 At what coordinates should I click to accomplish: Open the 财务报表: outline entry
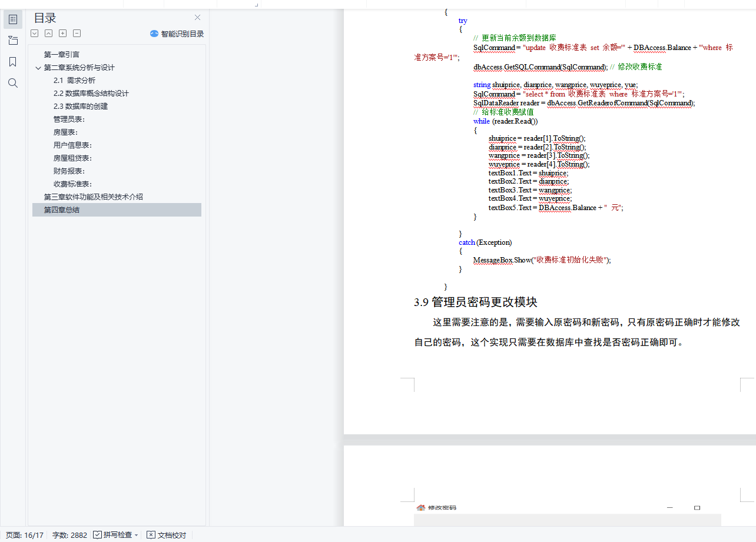pyautogui.click(x=69, y=171)
